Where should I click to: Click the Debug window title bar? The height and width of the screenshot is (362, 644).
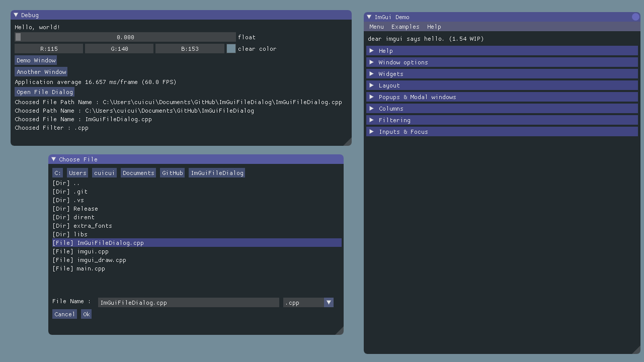pyautogui.click(x=181, y=15)
